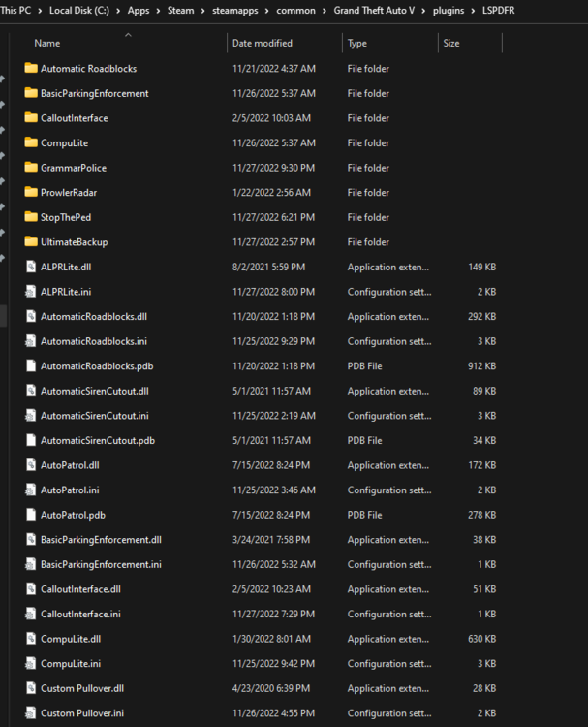This screenshot has height=727, width=588.
Task: Open the BasicParkingEnforcement folder icon
Action: click(31, 93)
